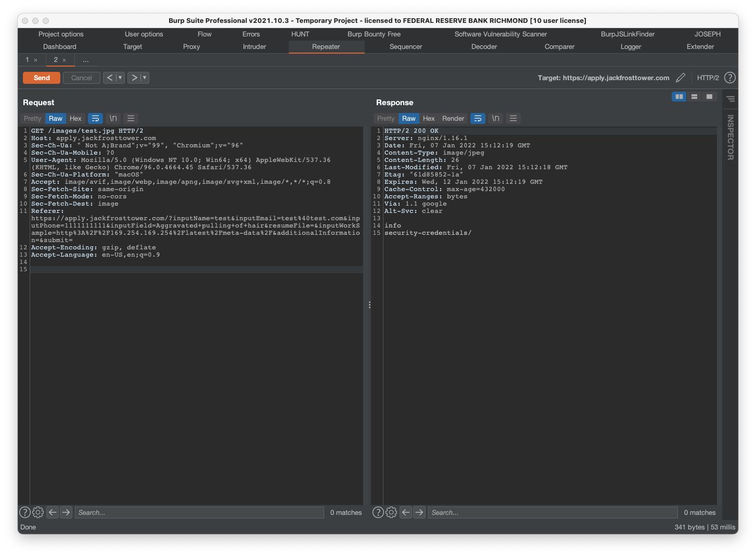The width and height of the screenshot is (756, 556).
Task: Click the Errors tab
Action: 251,34
